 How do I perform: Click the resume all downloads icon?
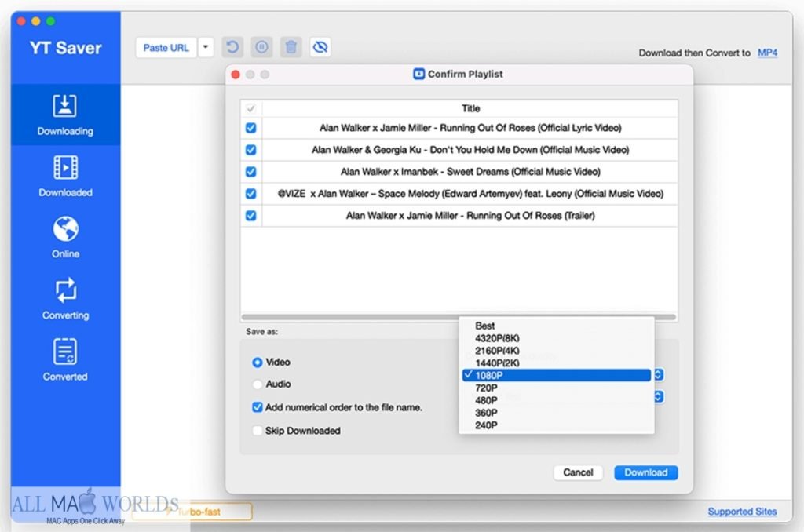pyautogui.click(x=232, y=48)
